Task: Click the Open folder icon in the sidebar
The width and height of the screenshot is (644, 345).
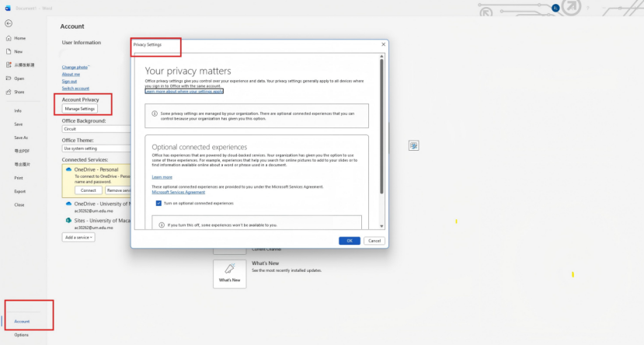Action: click(x=9, y=78)
